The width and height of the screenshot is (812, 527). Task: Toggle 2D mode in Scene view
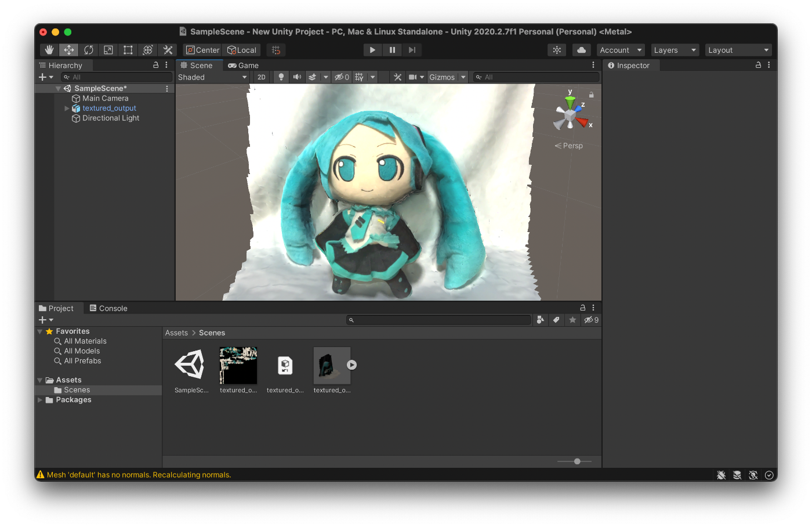(x=262, y=77)
